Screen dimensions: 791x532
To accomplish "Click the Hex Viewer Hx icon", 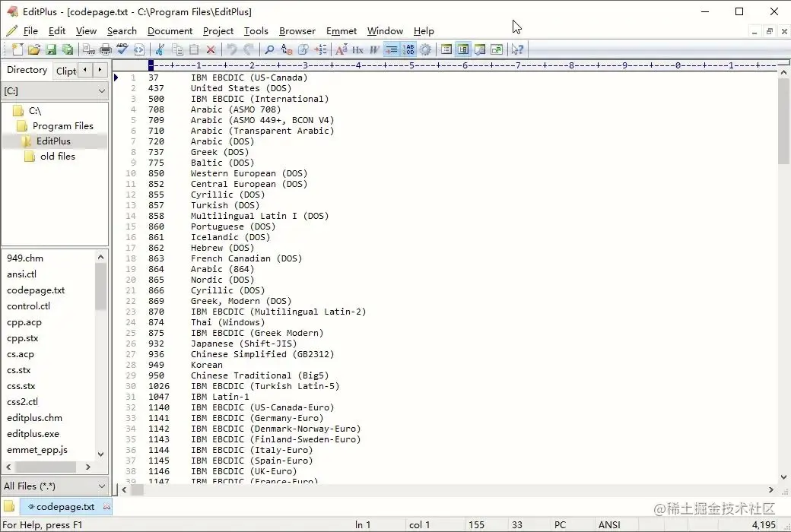I will point(357,49).
